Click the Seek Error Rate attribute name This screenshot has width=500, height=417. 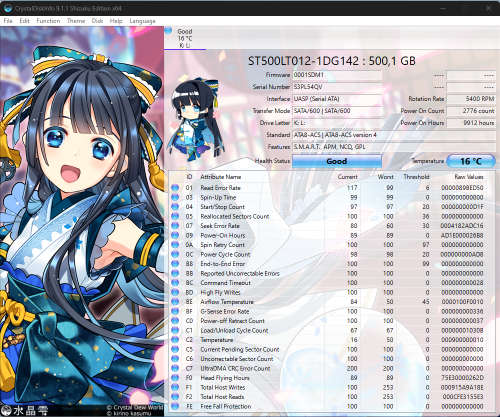pos(220,226)
